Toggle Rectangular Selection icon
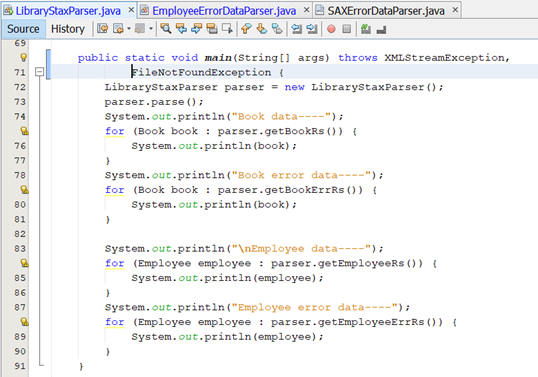Image resolution: width=538 pixels, height=377 pixels. click(227, 29)
